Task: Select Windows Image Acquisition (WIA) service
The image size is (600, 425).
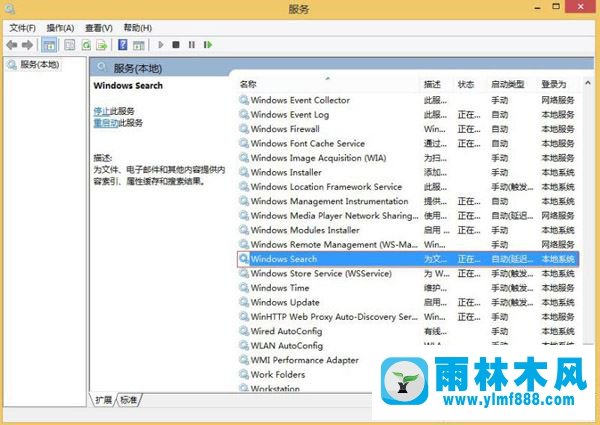Action: pyautogui.click(x=408, y=158)
